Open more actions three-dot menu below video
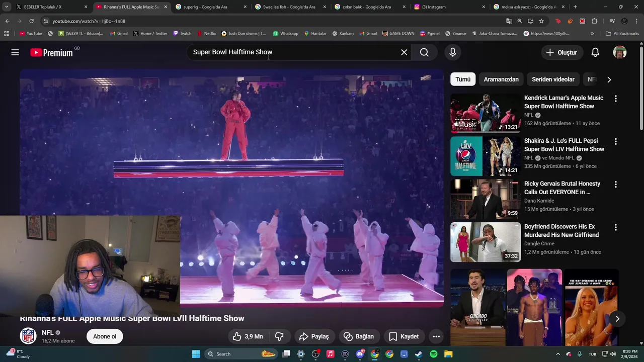Screen dimensions: 644x362 [436, 336]
